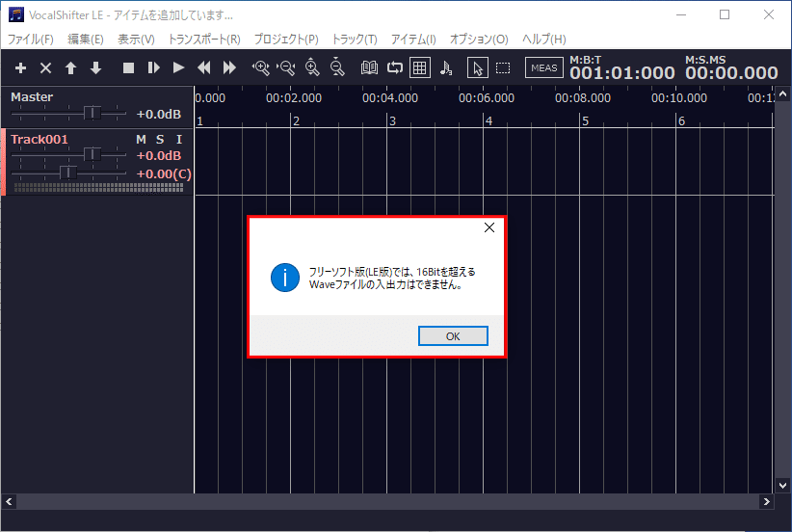Click the Track001 pan slider handle

tap(68, 173)
